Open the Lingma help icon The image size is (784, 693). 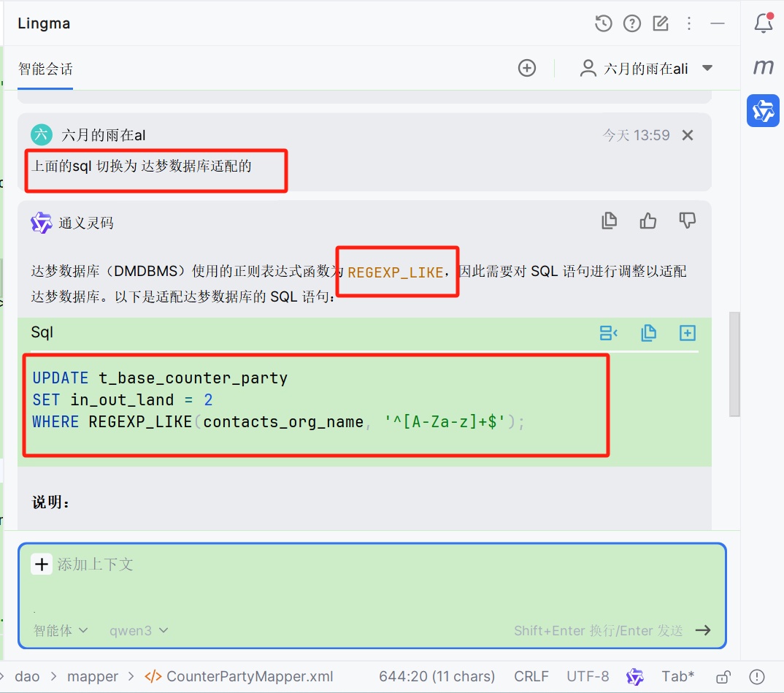pyautogui.click(x=631, y=23)
